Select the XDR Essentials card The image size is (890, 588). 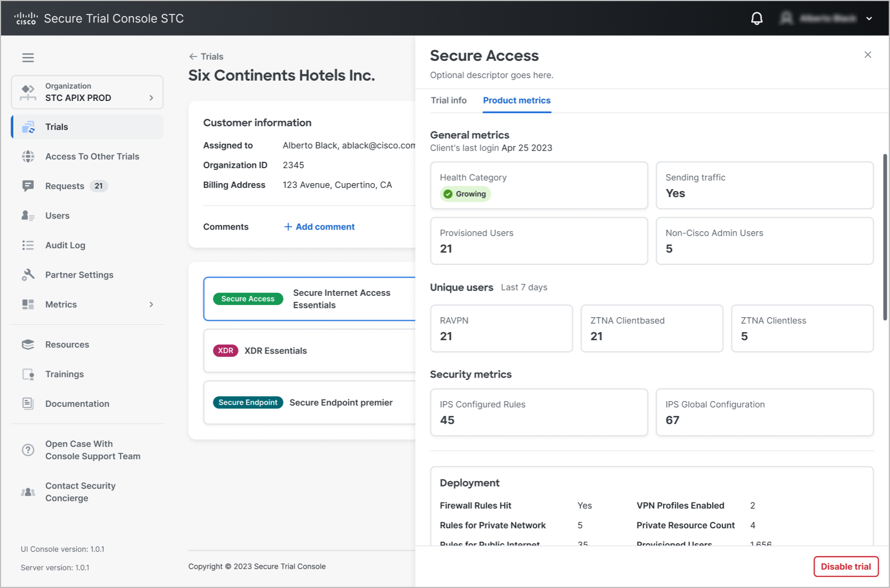point(310,351)
